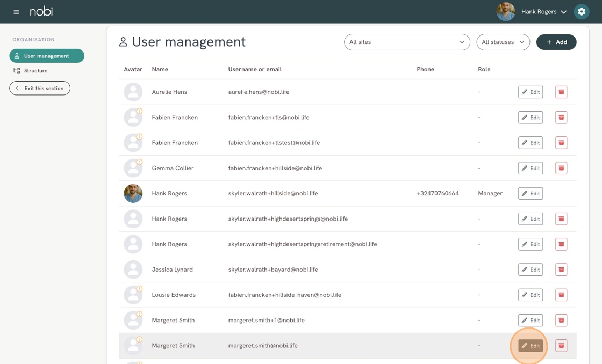Open the All sites dropdown

(x=406, y=42)
